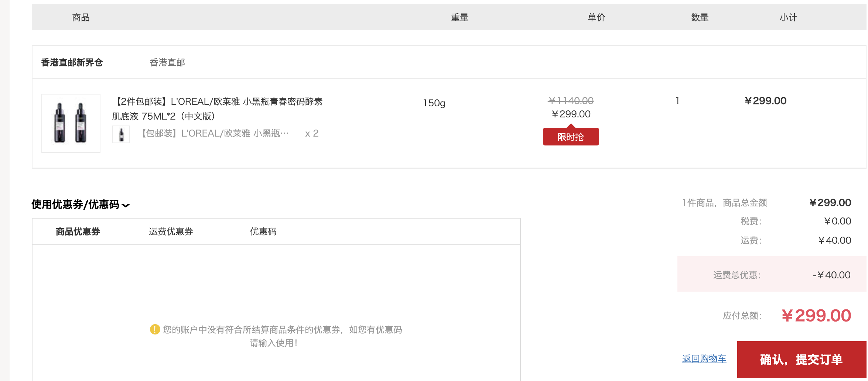Click the 重量 column header
Image resolution: width=868 pixels, height=381 pixels.
[460, 17]
